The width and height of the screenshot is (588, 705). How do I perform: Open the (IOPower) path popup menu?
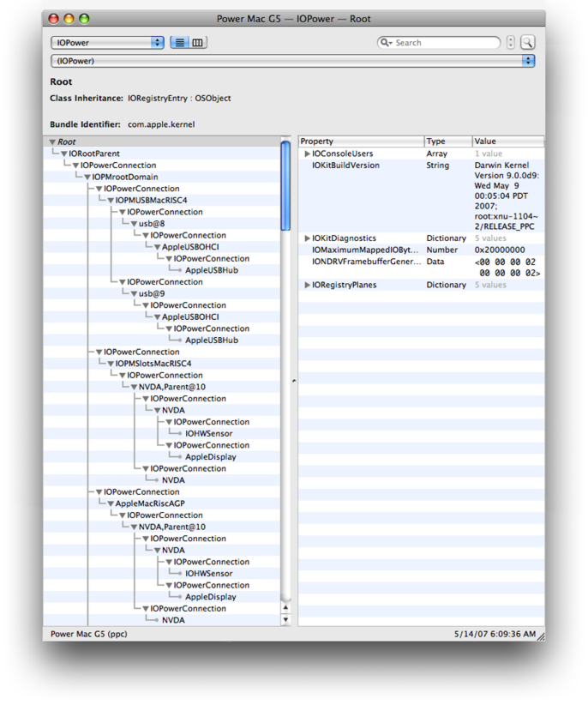pyautogui.click(x=292, y=61)
